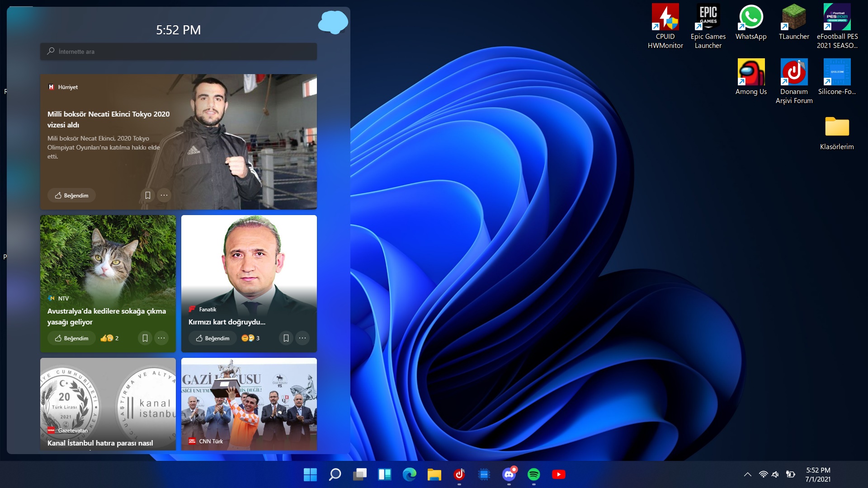The width and height of the screenshot is (868, 488).
Task: View reactions count on Fanatik article
Action: (250, 338)
